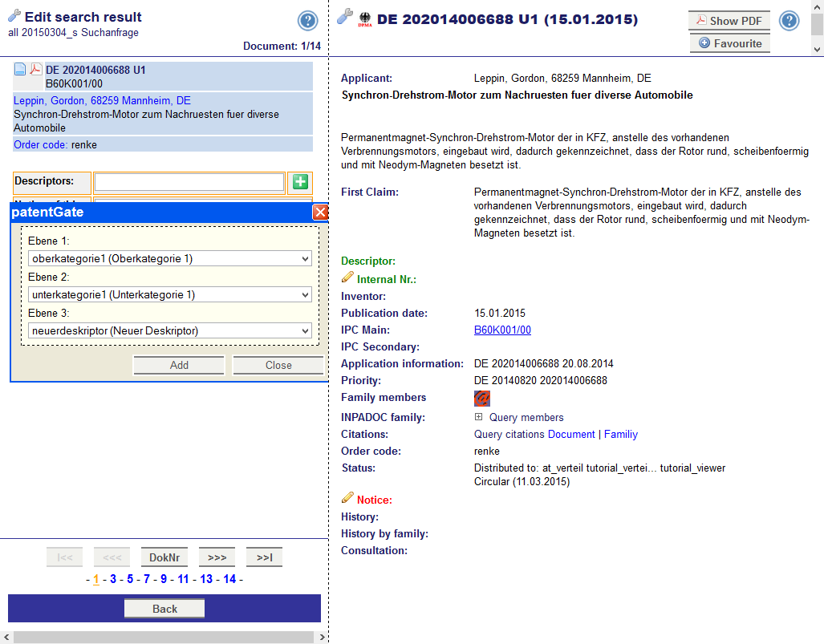Click Query members text

tap(526, 417)
